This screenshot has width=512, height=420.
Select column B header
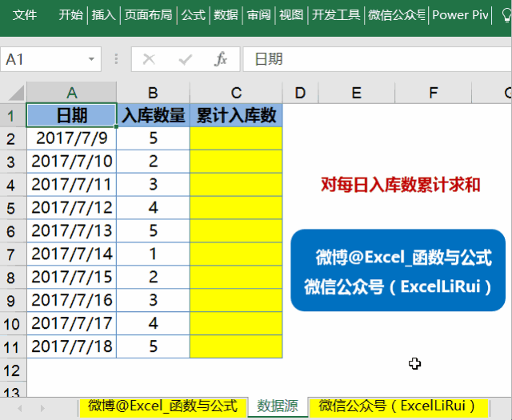(x=153, y=93)
